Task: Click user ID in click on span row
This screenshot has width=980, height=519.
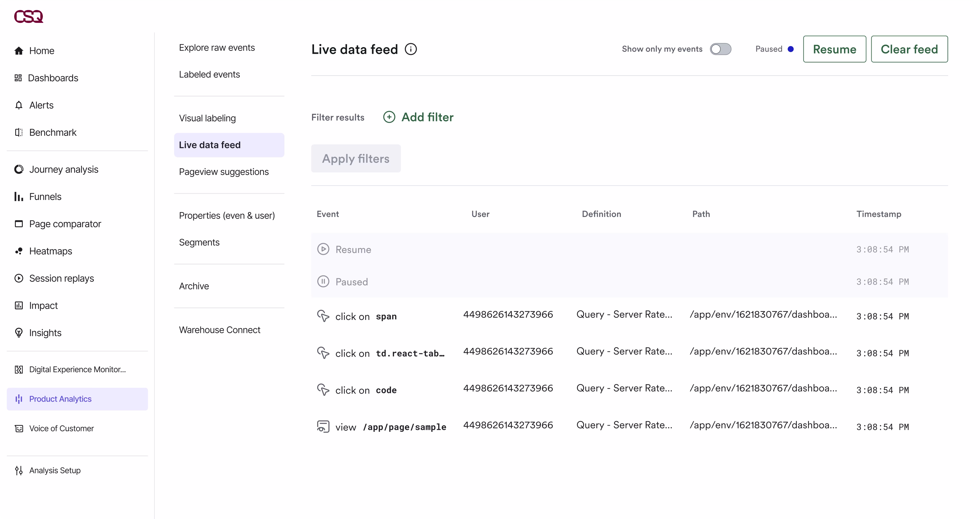Action: coord(508,314)
